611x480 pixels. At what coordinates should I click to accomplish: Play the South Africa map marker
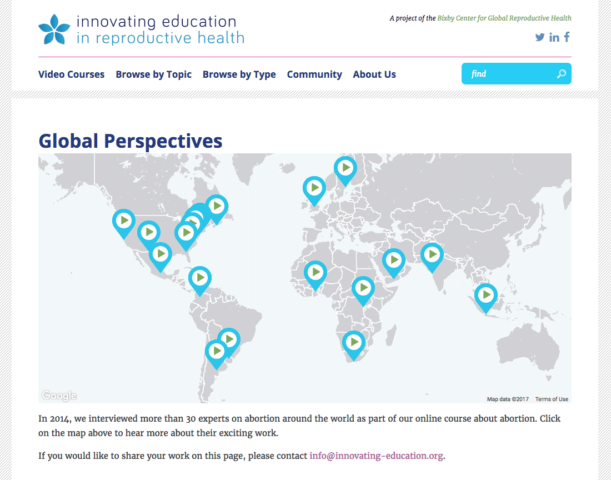354,346
